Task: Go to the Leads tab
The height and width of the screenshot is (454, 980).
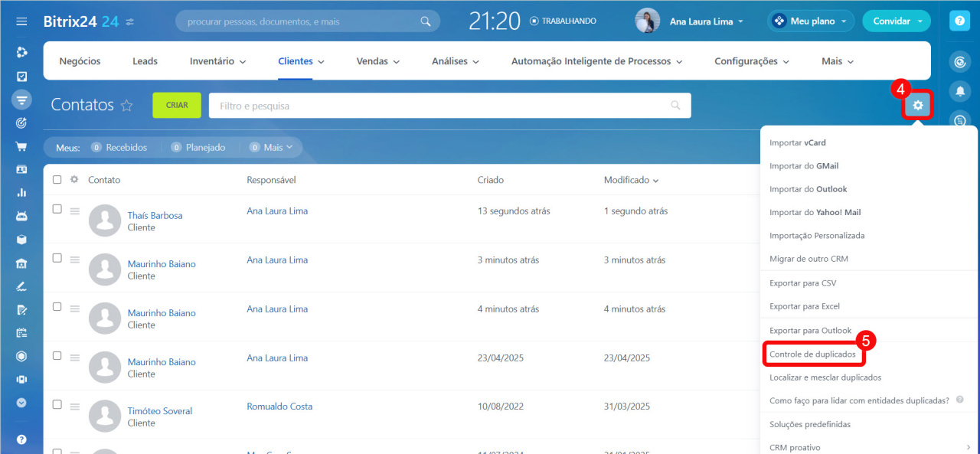Action: (145, 61)
